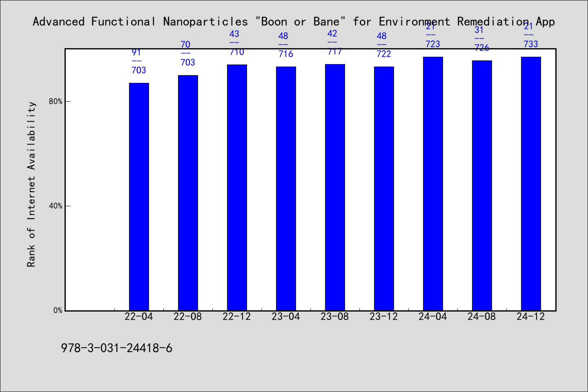Image resolution: width=588 pixels, height=392 pixels.
Task: Click the 22-08 axis label
Action: coord(188,316)
